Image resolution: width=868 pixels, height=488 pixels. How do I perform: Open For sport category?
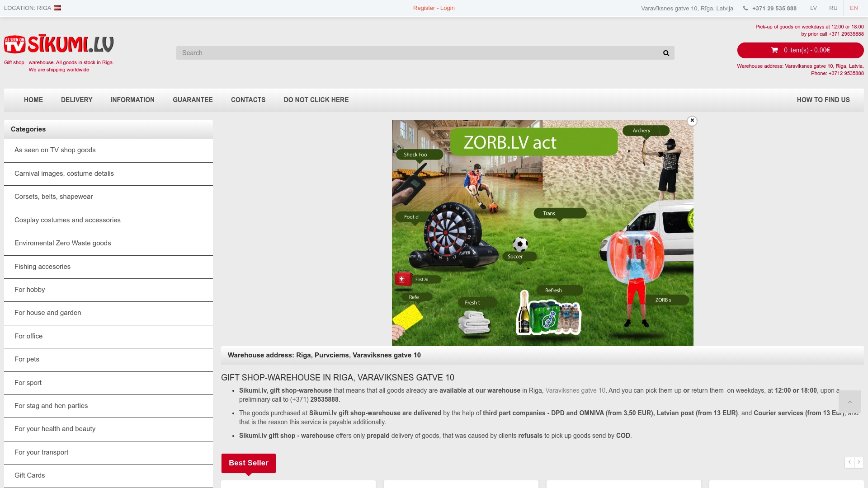[x=108, y=383]
